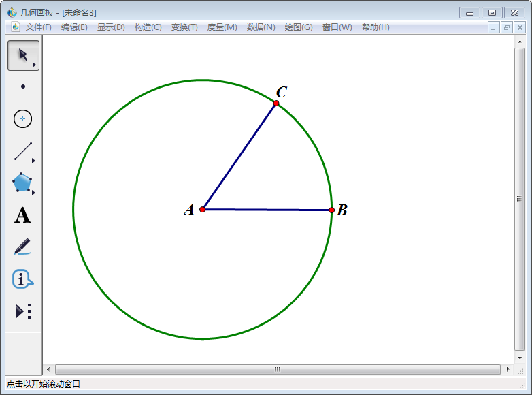This screenshot has width=532, height=395.
Task: Click the horizontal scrollbar thumb
Action: tap(278, 369)
